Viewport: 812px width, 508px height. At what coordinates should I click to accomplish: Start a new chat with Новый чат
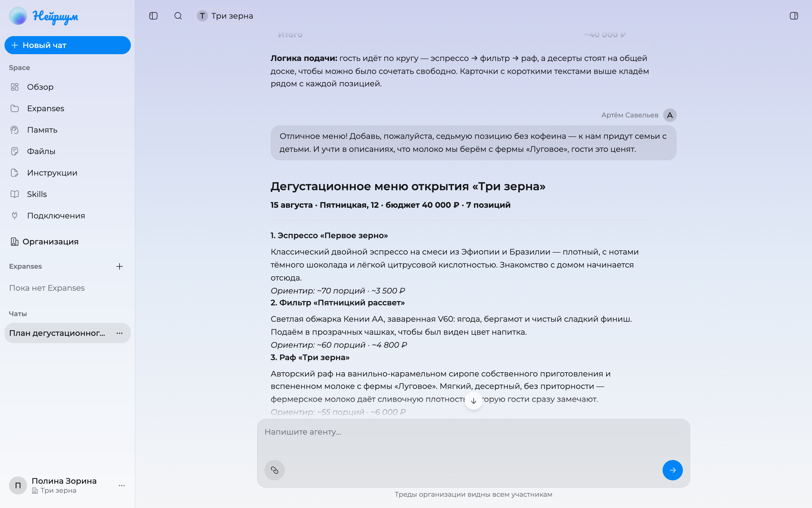point(67,45)
